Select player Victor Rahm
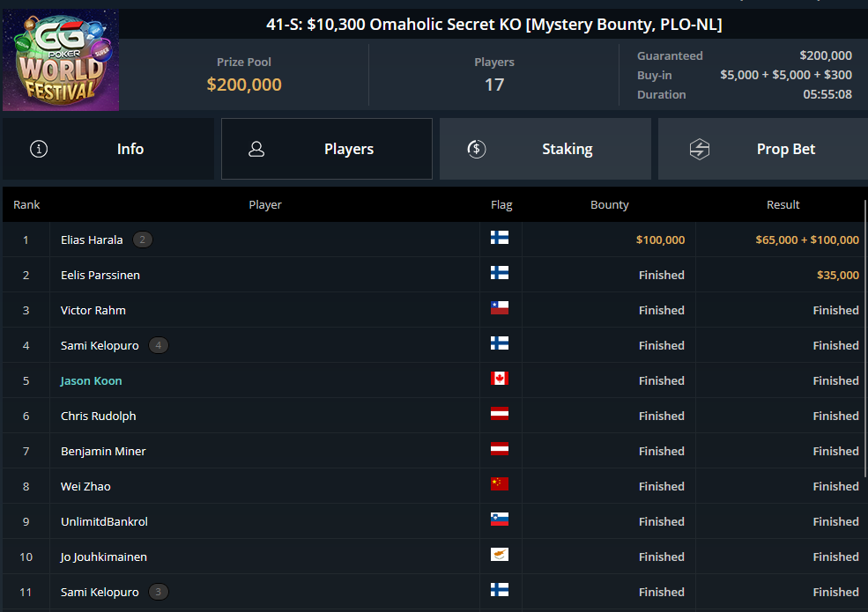 point(93,311)
